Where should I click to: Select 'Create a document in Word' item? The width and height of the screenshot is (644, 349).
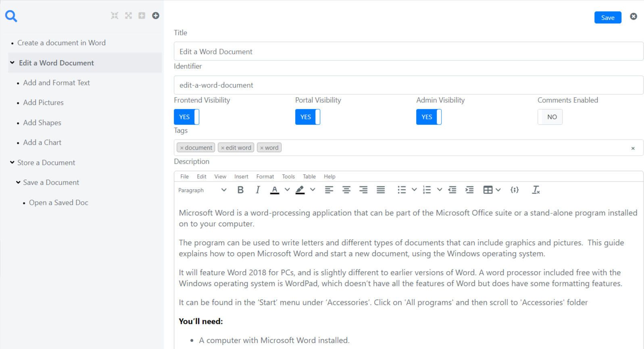tap(61, 43)
